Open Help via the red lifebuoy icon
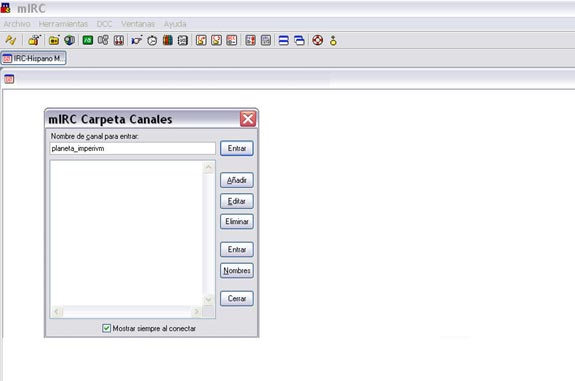This screenshot has width=575, height=381. (x=318, y=40)
